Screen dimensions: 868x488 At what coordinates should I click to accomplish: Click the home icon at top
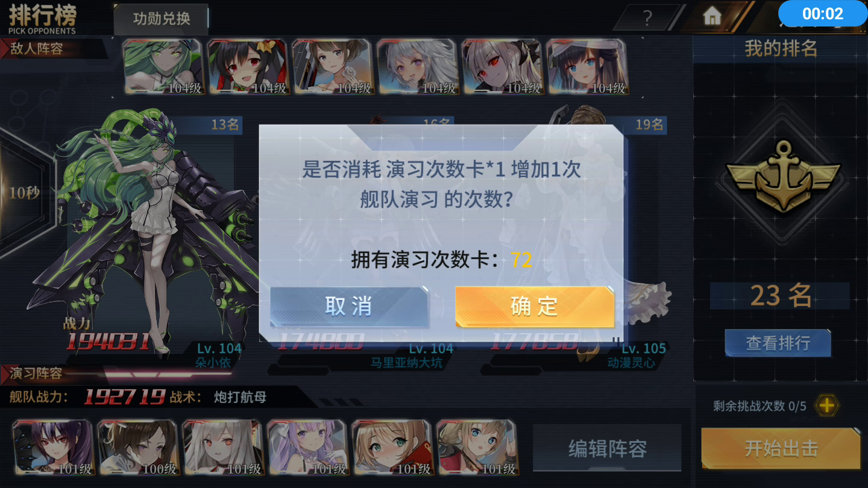pos(712,16)
